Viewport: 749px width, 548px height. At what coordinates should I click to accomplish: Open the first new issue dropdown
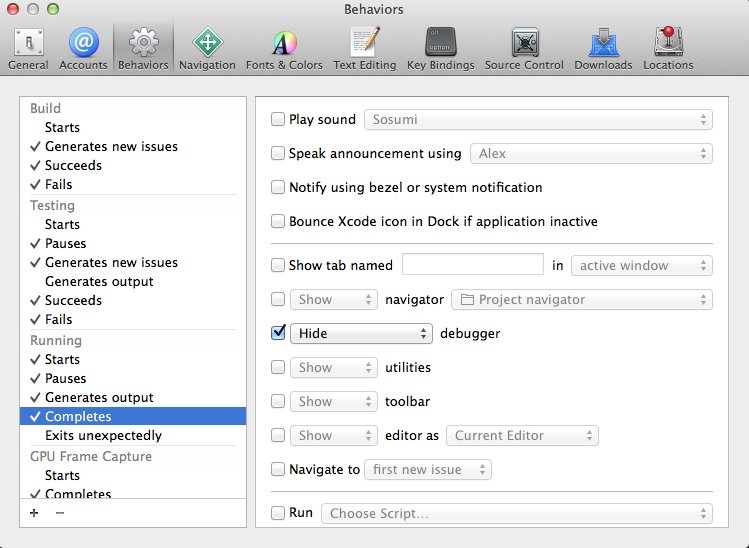428,469
